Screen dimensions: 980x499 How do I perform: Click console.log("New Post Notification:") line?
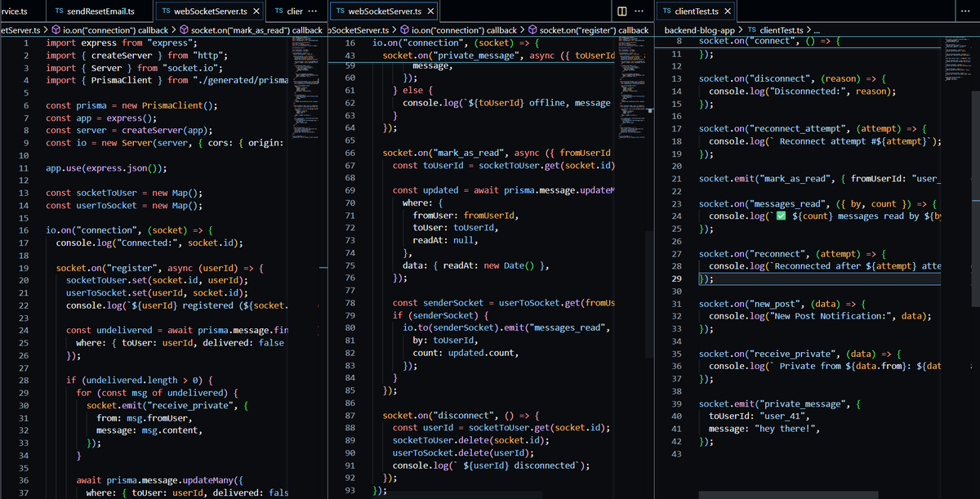pyautogui.click(x=820, y=316)
